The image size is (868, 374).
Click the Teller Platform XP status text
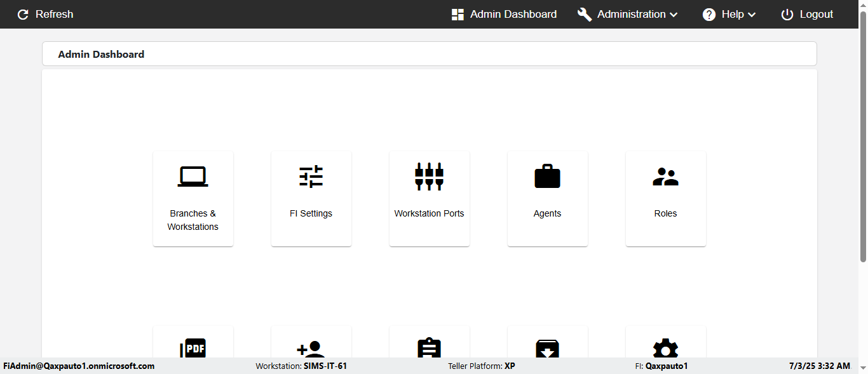[x=482, y=366]
